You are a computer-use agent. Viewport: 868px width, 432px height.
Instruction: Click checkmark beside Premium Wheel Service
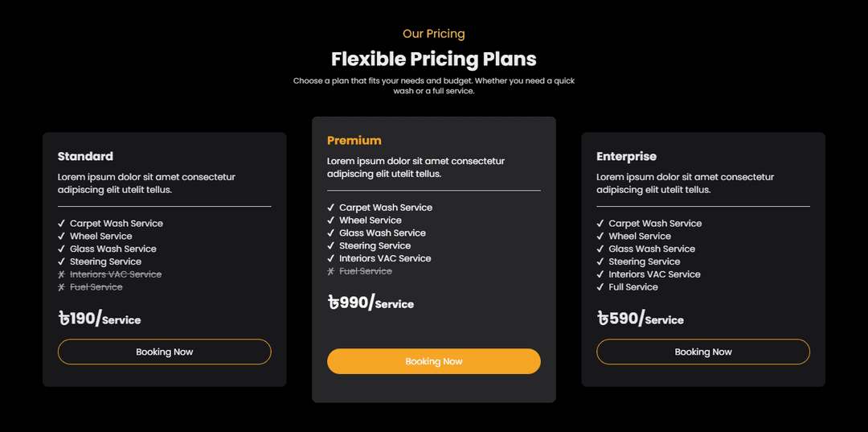tap(330, 220)
